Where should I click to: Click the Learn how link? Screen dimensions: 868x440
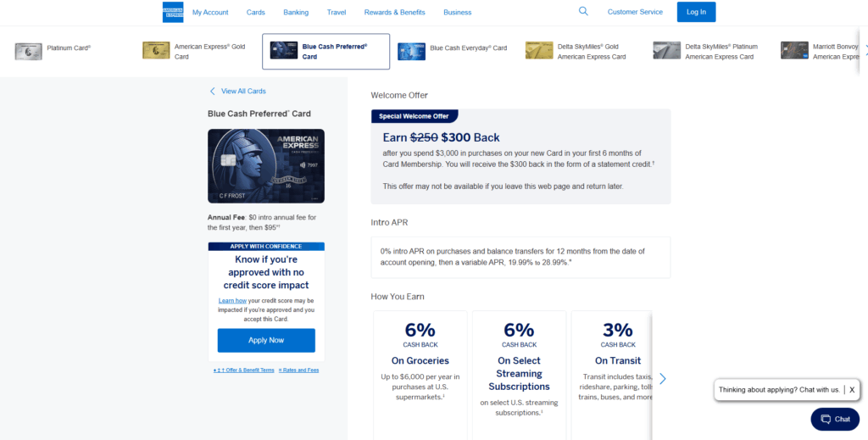coord(232,301)
